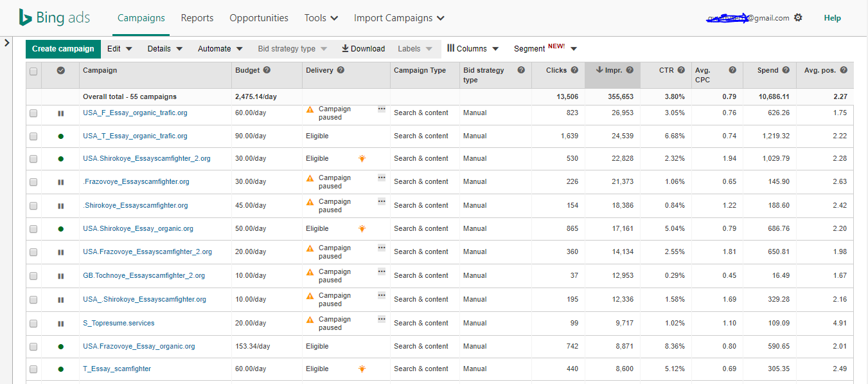Click lightbulb suggestion for USA.Shirokoye_Essay_organic.org

pyautogui.click(x=362, y=228)
